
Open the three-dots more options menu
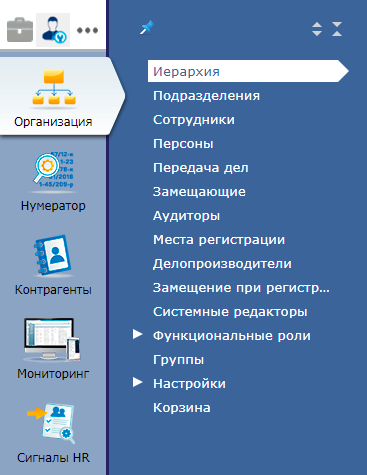point(87,30)
